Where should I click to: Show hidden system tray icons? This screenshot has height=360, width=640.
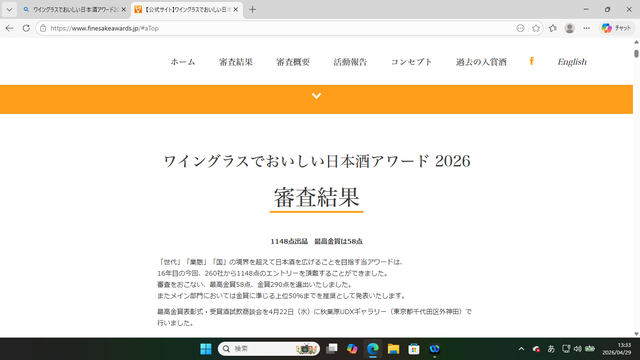[x=521, y=349]
